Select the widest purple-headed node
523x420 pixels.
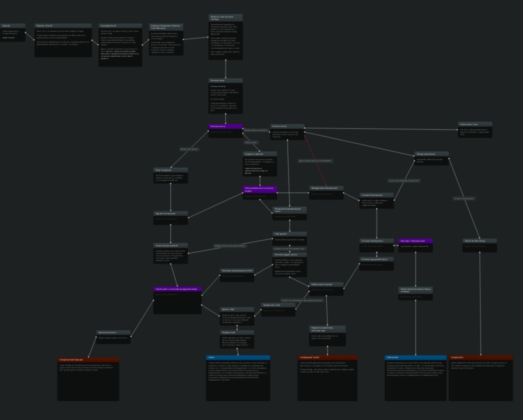coord(177,300)
